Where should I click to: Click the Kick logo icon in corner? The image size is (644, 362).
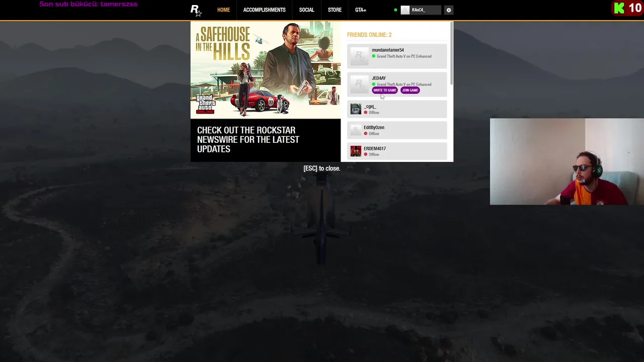click(x=619, y=8)
